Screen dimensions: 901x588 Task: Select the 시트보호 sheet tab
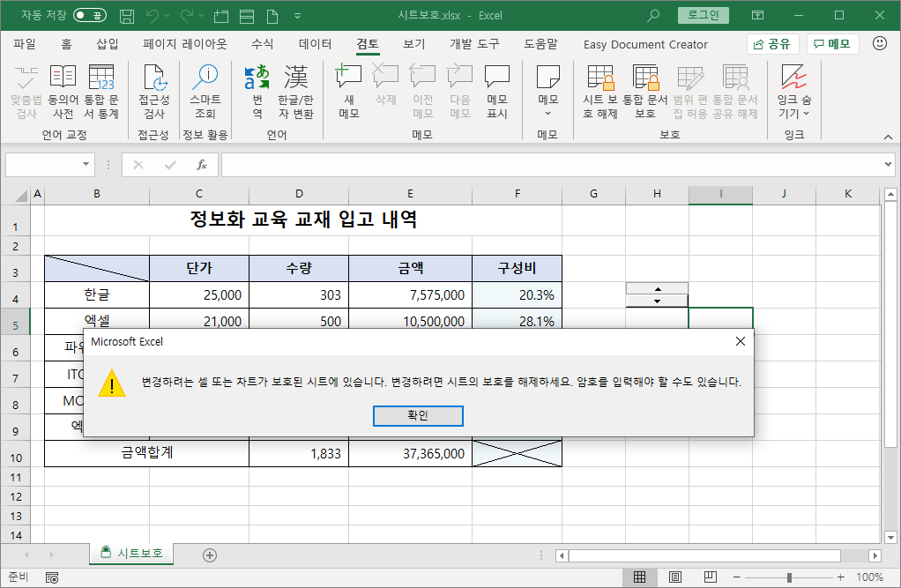[131, 553]
